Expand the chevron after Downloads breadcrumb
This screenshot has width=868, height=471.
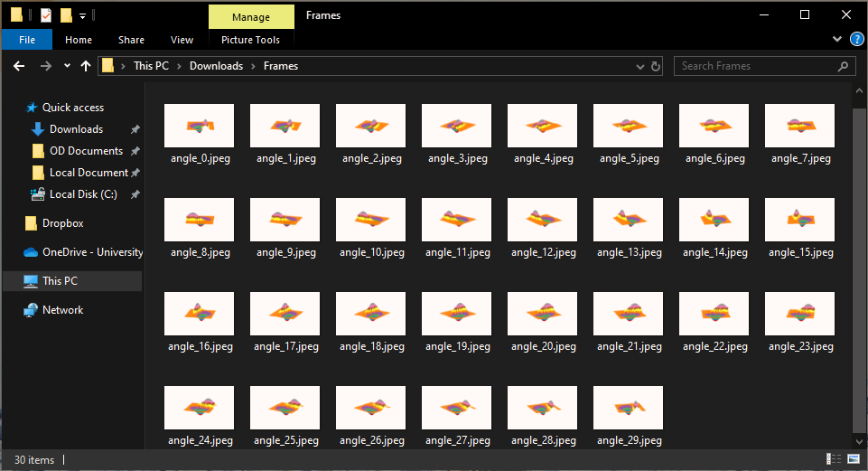[253, 67]
